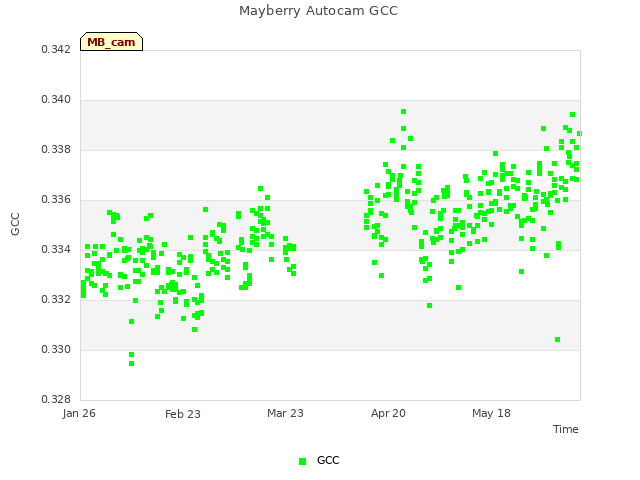Click the chart title Mayberry Autocam GCC
640x480 pixels.
click(x=318, y=11)
